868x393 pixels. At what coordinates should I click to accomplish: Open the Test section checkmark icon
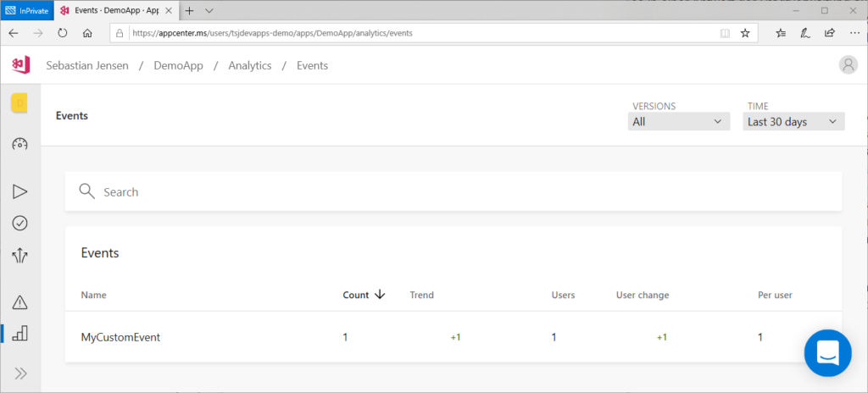pos(20,223)
